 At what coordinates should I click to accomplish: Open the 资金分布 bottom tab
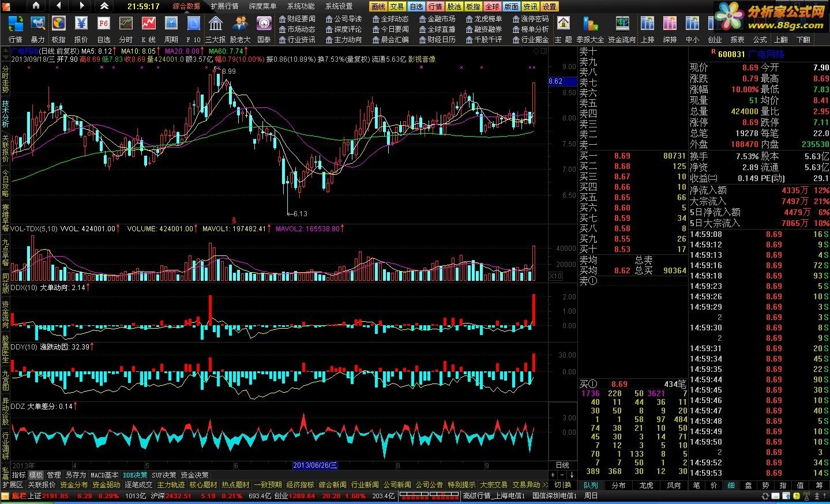point(74,485)
